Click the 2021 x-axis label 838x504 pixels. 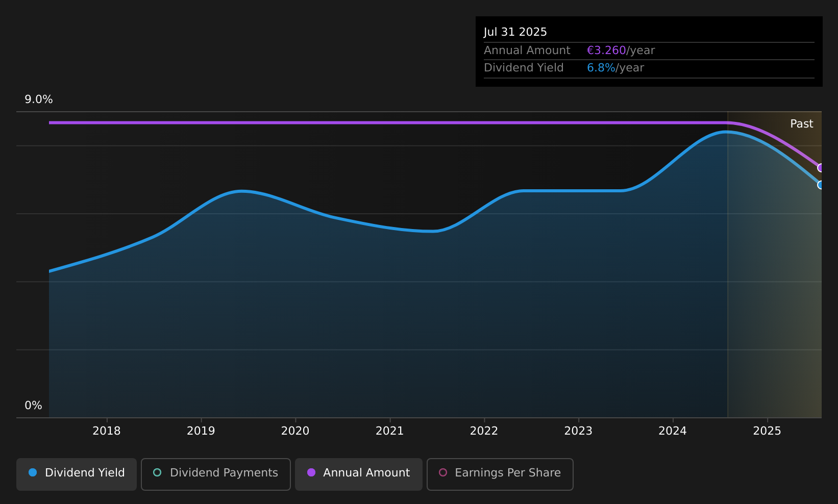(390, 431)
